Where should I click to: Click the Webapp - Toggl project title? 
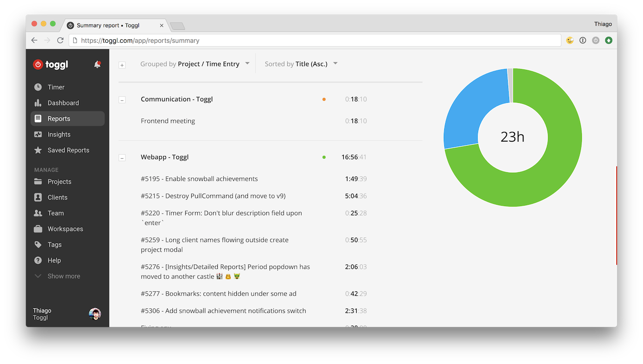pos(164,157)
